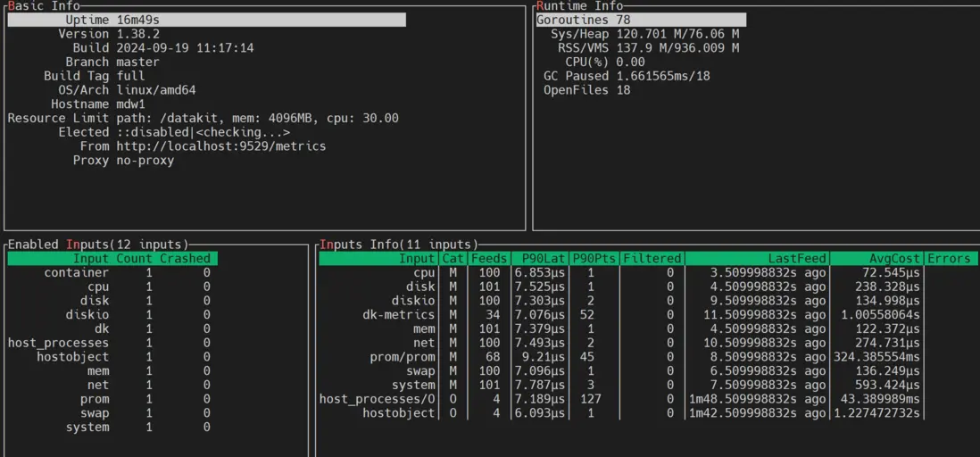Select the Runtime Info panel title
The height and width of the screenshot is (457, 980).
click(x=579, y=6)
